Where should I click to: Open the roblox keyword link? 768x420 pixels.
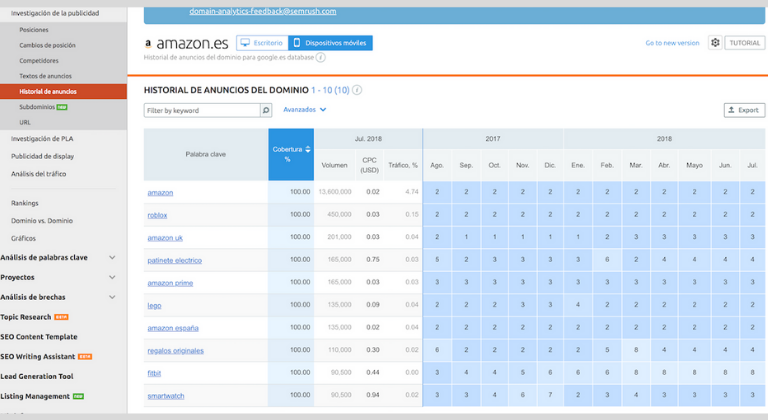pos(157,215)
